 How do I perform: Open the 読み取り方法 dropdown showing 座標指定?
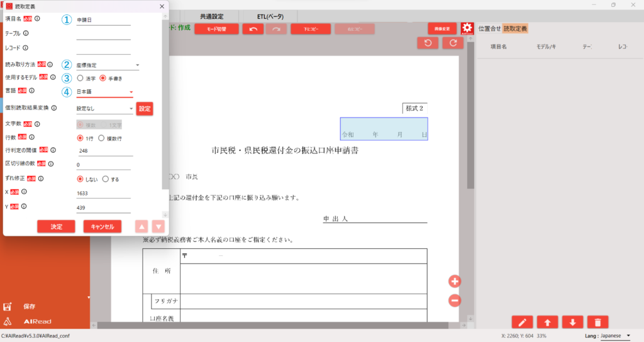[108, 65]
